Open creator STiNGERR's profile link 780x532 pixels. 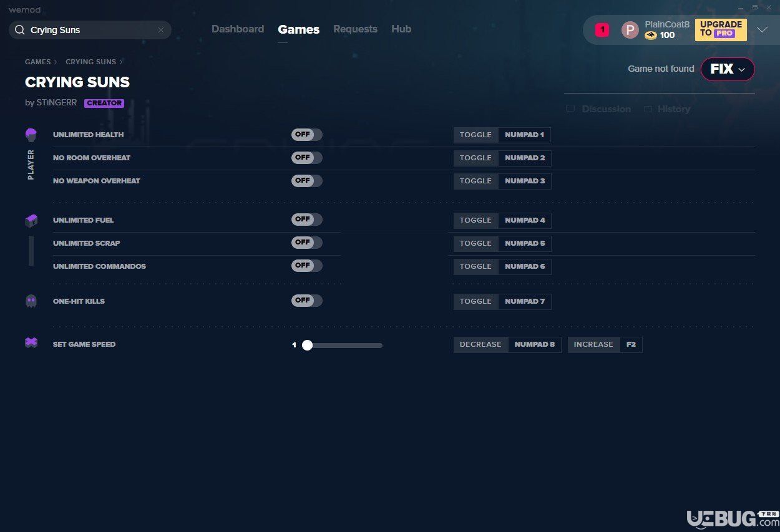tap(57, 103)
